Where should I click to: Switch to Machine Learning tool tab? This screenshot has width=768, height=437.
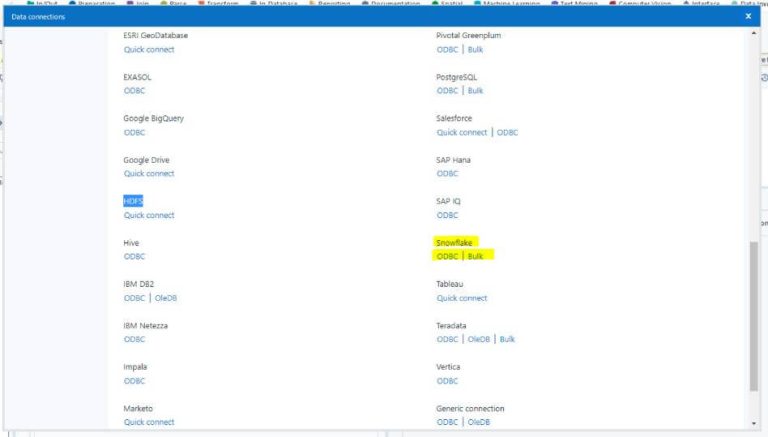(x=510, y=4)
